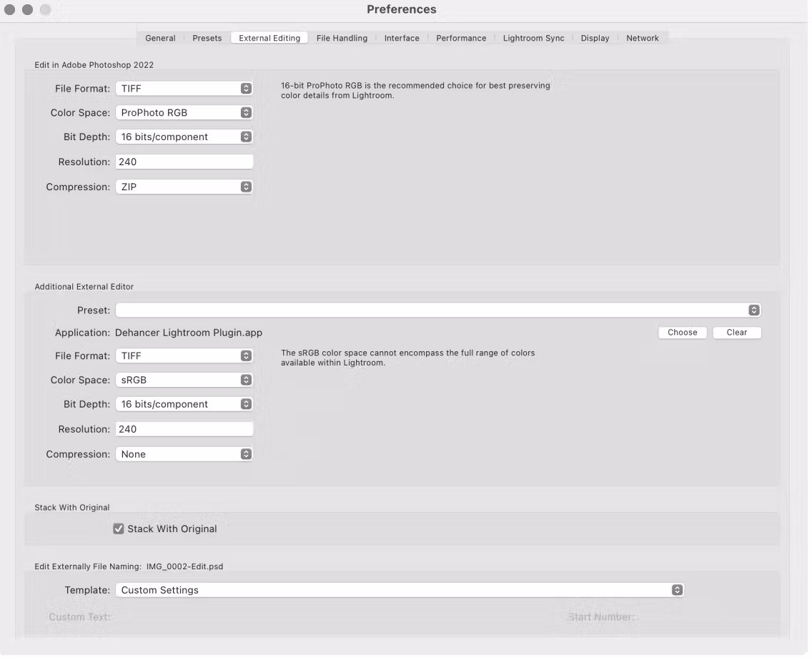Switch to the Performance tab
Image resolution: width=812 pixels, height=658 pixels.
(x=461, y=39)
